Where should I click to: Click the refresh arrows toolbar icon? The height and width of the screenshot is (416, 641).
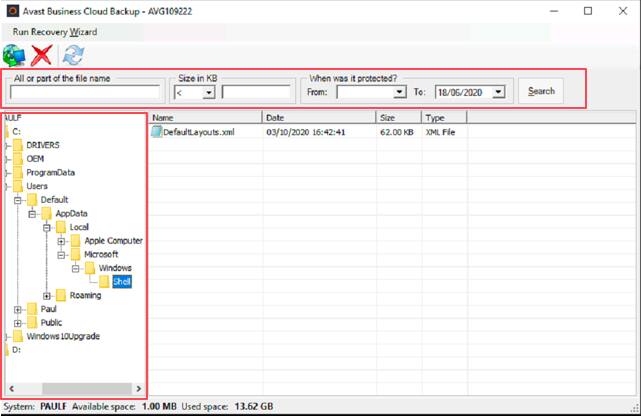71,55
